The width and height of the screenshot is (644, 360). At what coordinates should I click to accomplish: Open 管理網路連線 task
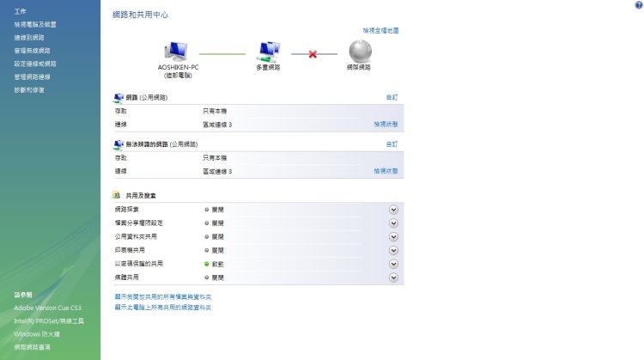32,76
